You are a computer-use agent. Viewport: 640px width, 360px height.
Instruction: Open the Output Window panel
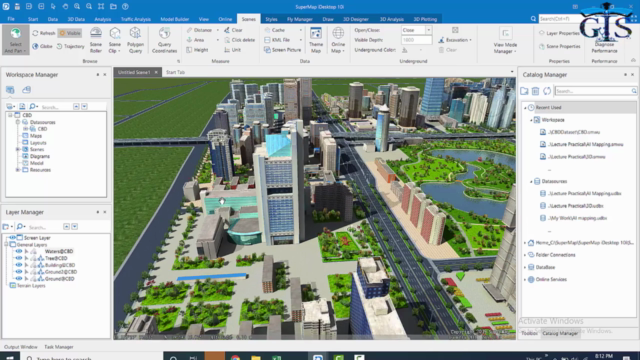click(20, 347)
